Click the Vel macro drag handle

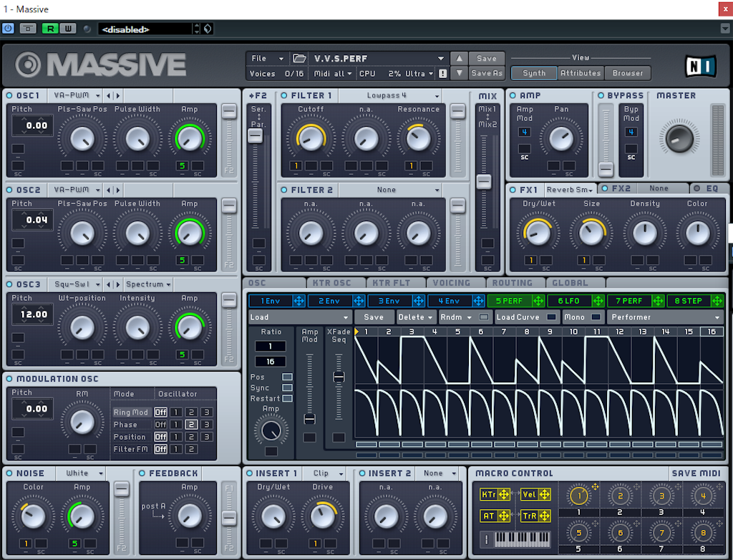pos(545,494)
